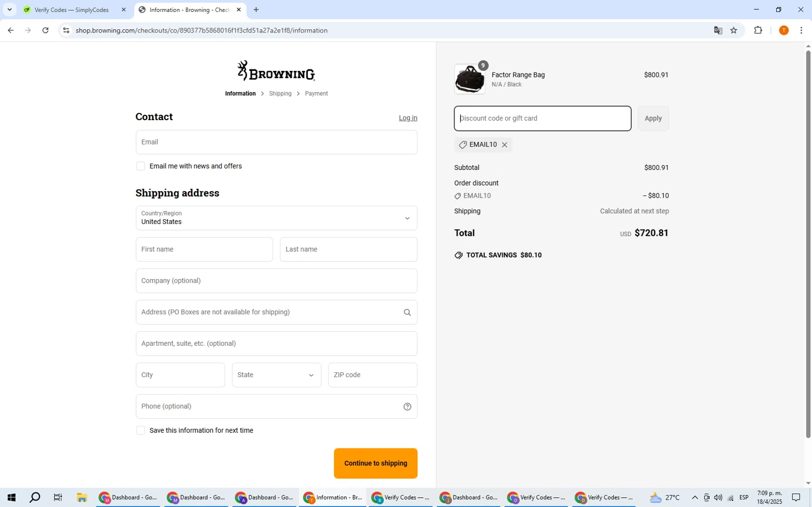The image size is (812, 507).
Task: Click Continue to shipping
Action: (376, 463)
